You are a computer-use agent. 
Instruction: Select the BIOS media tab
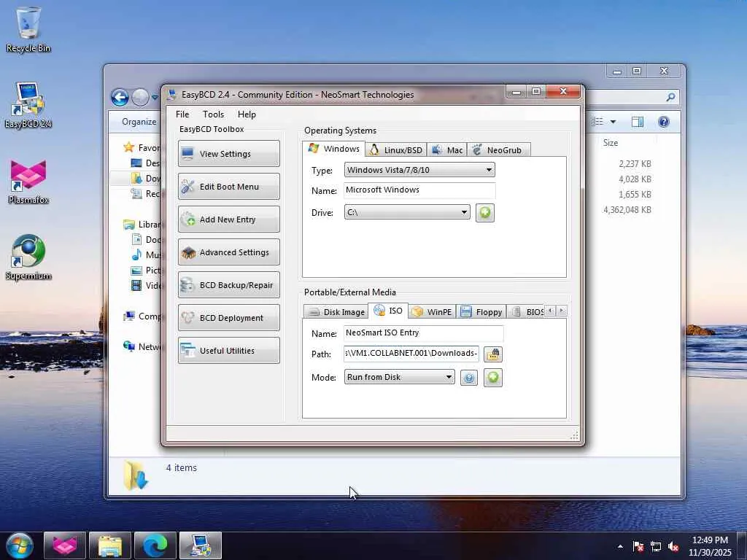pyautogui.click(x=527, y=312)
